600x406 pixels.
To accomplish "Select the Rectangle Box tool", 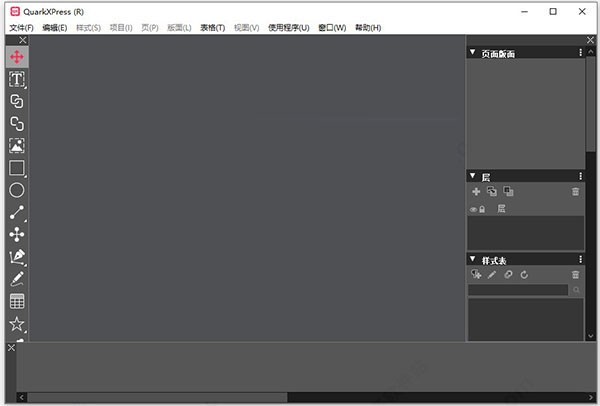I will [17, 168].
